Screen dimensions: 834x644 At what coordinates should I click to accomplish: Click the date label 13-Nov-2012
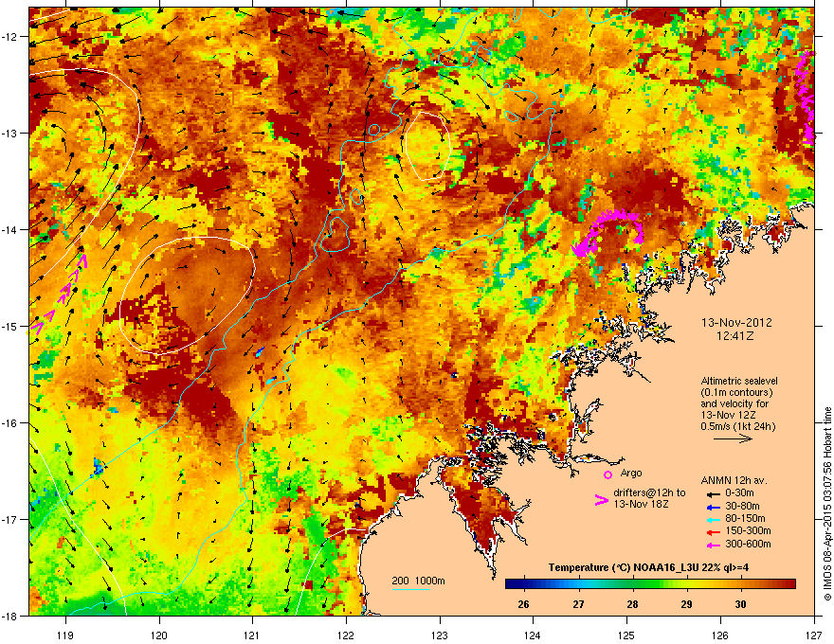tap(736, 323)
